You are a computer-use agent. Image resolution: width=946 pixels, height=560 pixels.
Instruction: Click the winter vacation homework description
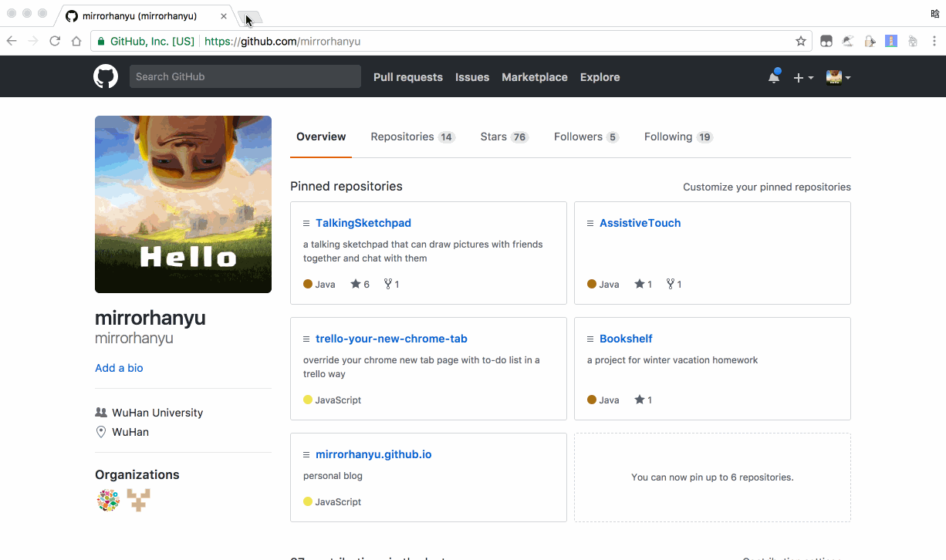coord(673,360)
